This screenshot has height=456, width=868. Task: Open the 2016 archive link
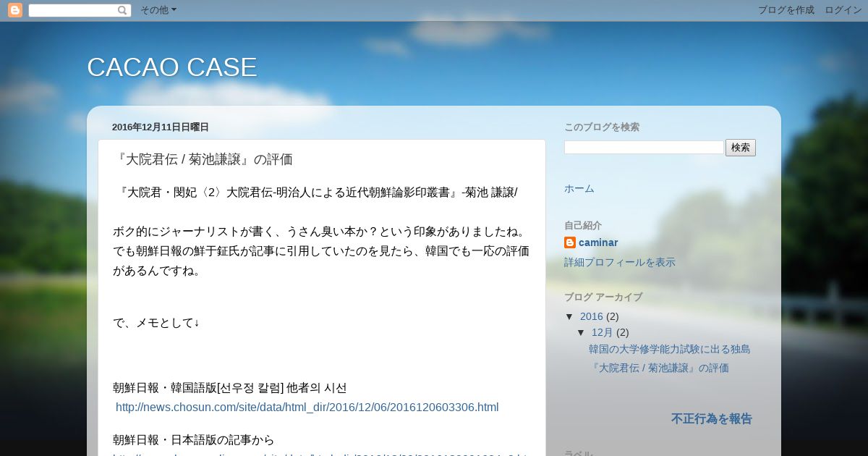click(592, 316)
